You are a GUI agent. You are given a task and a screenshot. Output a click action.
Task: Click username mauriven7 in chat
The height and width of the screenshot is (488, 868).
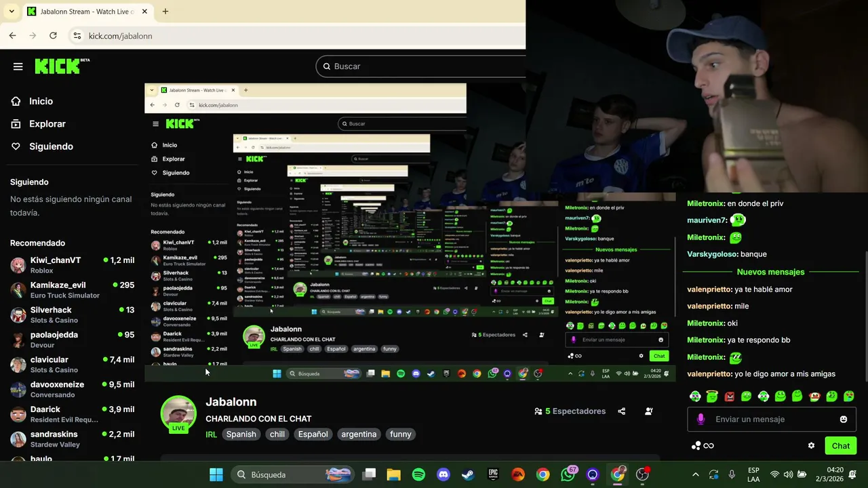click(706, 220)
